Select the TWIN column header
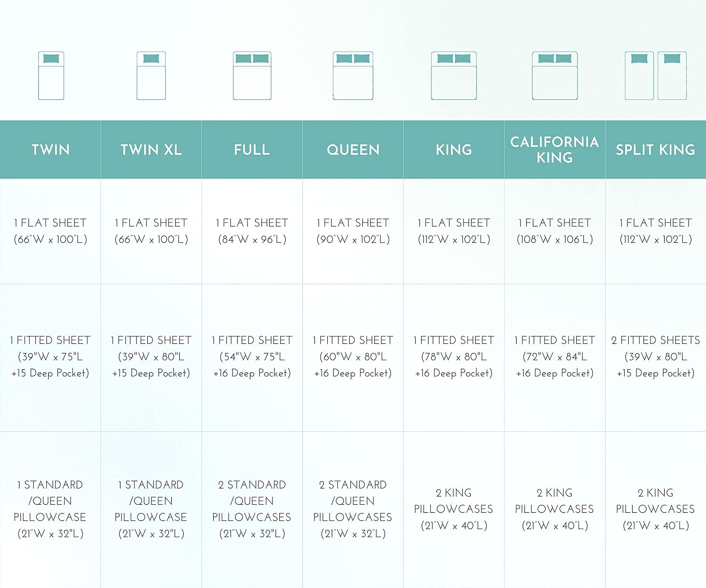 pos(50,150)
